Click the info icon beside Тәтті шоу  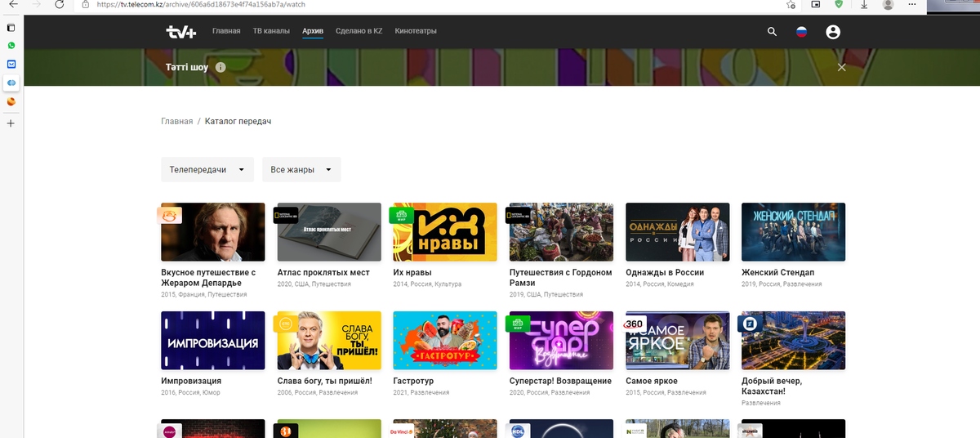(x=220, y=67)
